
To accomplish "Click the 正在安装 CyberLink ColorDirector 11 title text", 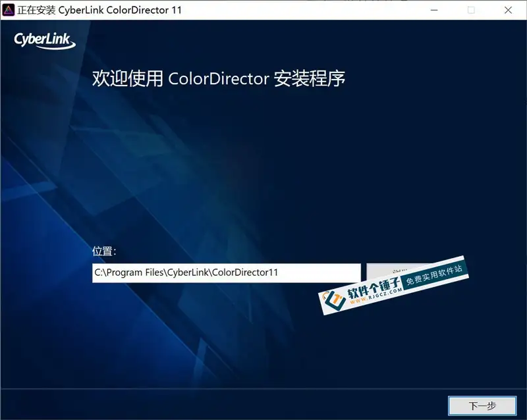I will [x=99, y=10].
